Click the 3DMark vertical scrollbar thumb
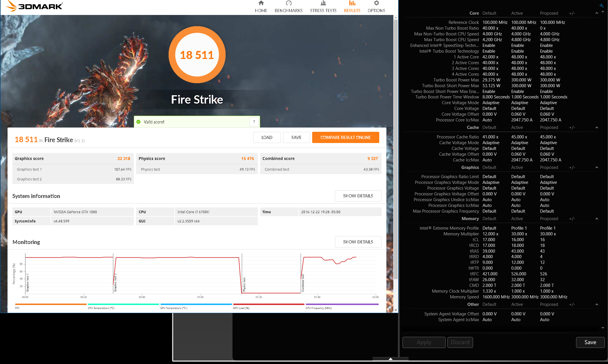This screenshot has width=608, height=364. click(x=396, y=150)
